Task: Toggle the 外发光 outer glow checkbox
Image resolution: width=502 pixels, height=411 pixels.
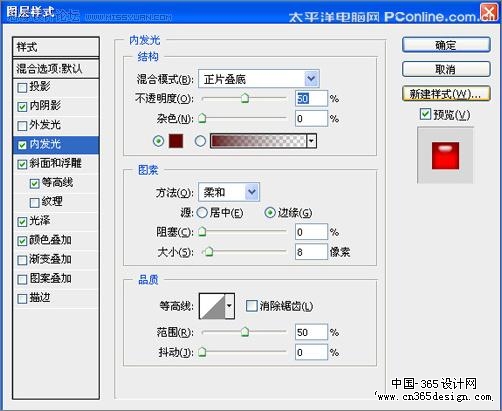Action: pyautogui.click(x=22, y=126)
